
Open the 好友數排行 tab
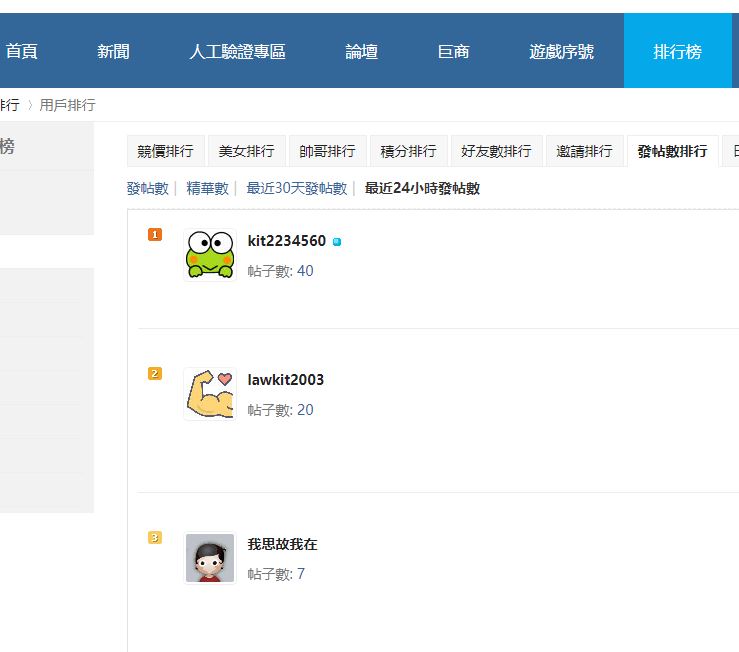pyautogui.click(x=496, y=151)
